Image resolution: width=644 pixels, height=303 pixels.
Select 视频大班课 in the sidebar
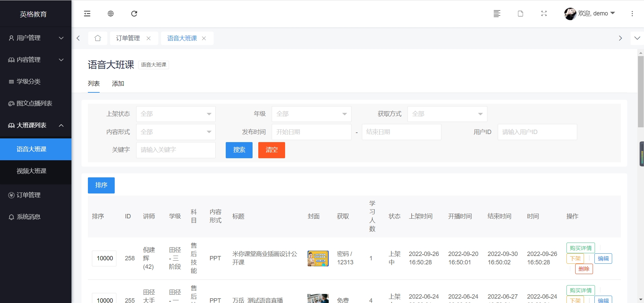tap(36, 171)
